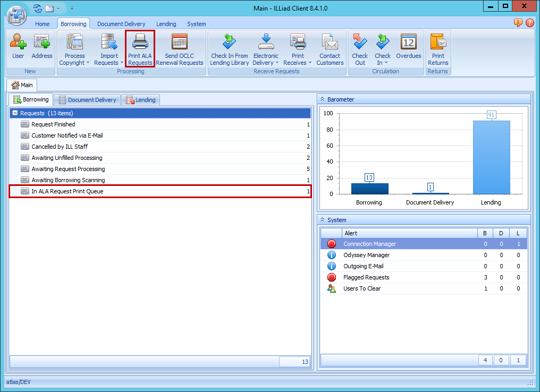
Task: Collapse the Barometer panel
Action: click(x=322, y=99)
